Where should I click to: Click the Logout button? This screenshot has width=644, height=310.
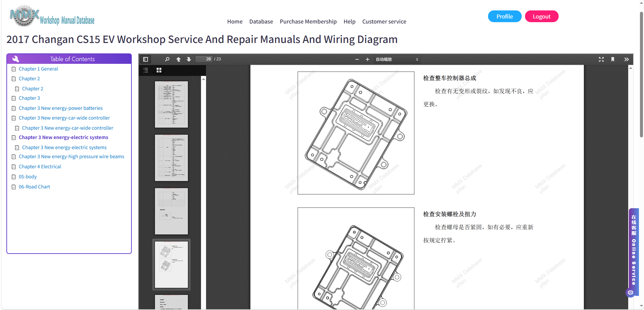(x=541, y=16)
